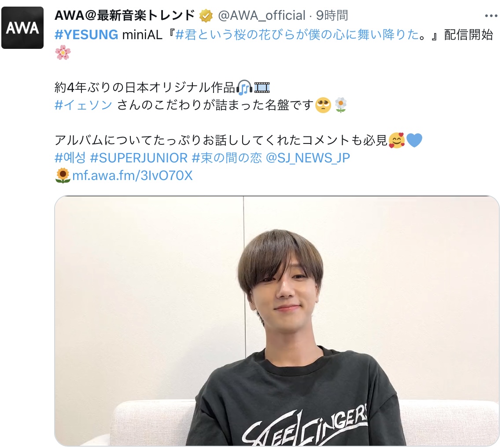Click the film strip emoji
This screenshot has width=502, height=448.
click(262, 88)
